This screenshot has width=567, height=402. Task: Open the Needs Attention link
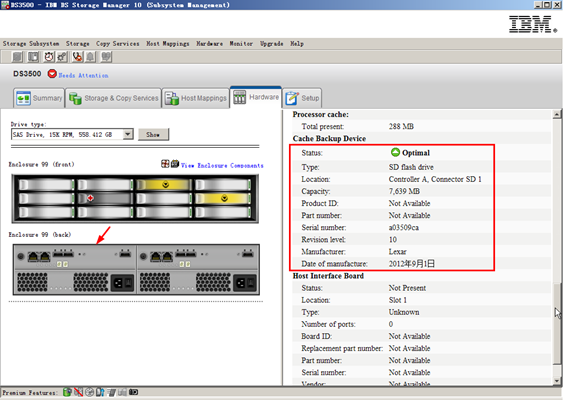[x=83, y=76]
